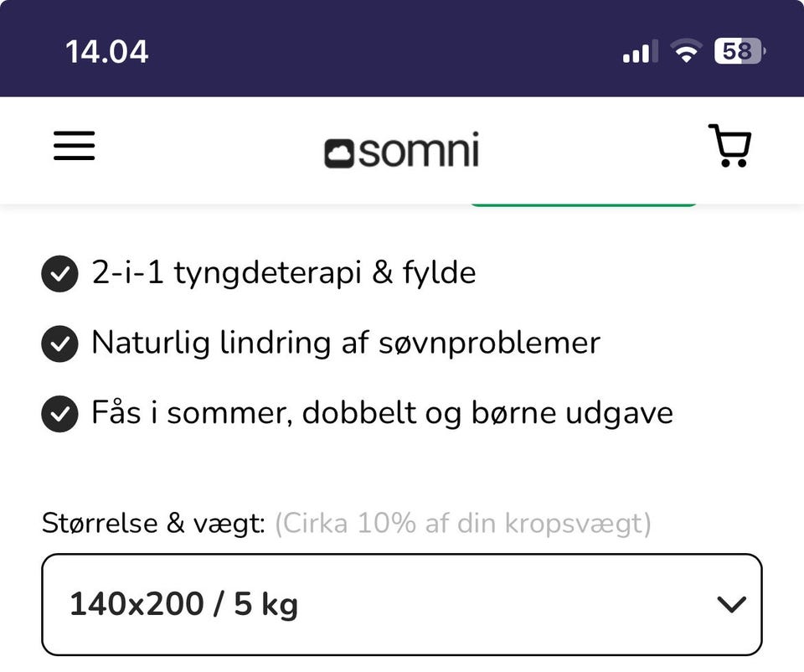Image resolution: width=804 pixels, height=672 pixels.
Task: Tap the somni cloud logo icon
Action: tap(339, 153)
